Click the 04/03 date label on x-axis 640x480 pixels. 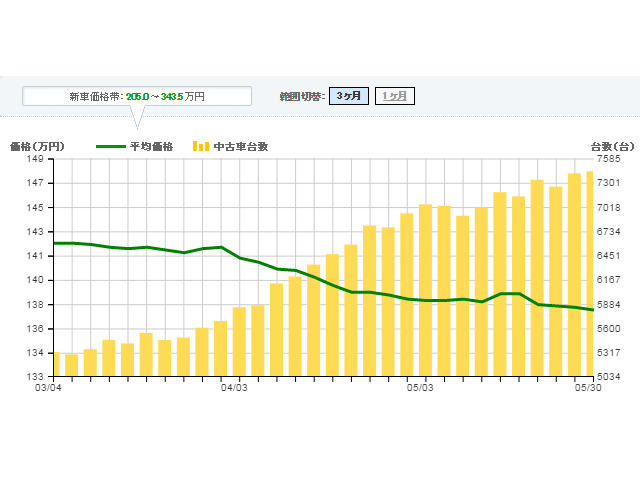click(x=233, y=387)
